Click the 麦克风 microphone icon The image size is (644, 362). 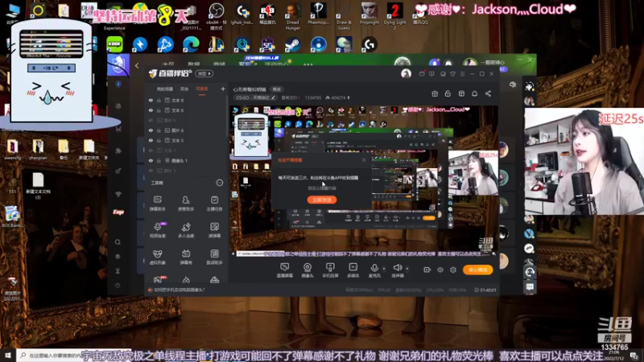(374, 268)
